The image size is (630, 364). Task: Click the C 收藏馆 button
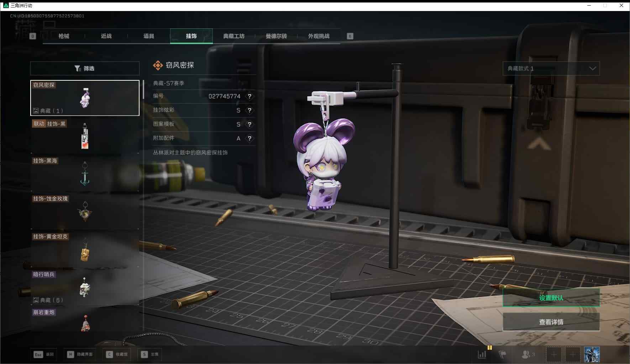pyautogui.click(x=117, y=354)
